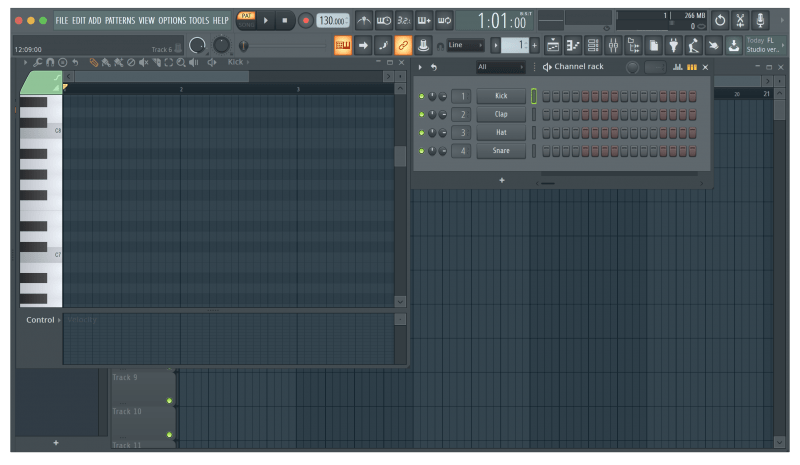Open the FILE menu
800x465 pixels.
pos(62,21)
